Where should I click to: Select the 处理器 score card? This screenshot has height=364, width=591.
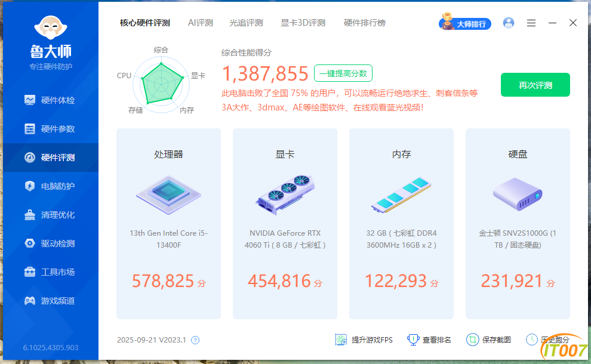pyautogui.click(x=168, y=224)
